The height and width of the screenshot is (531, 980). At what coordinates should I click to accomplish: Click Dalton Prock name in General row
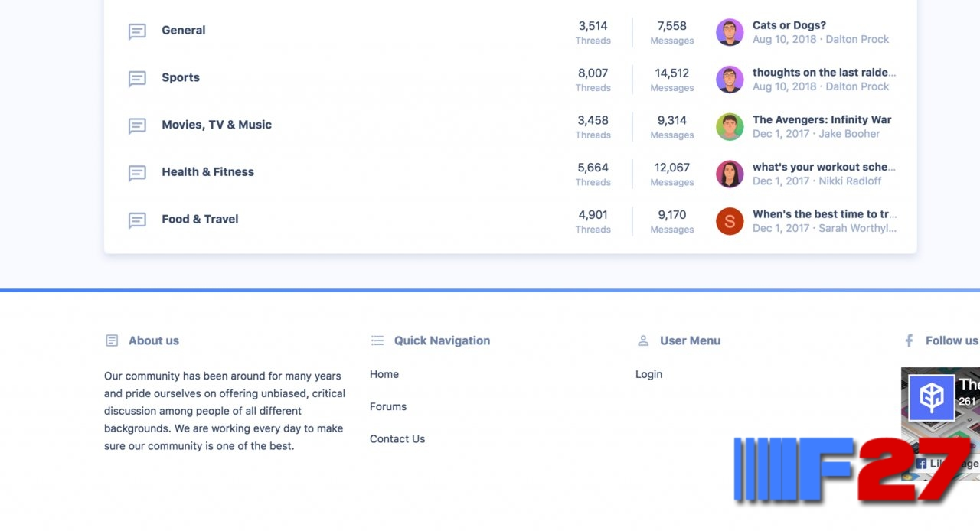click(857, 39)
